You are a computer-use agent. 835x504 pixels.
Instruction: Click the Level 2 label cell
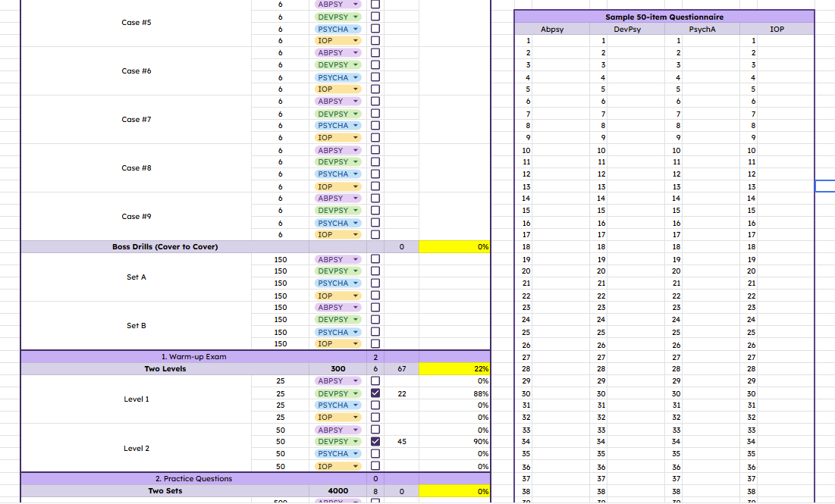(137, 448)
